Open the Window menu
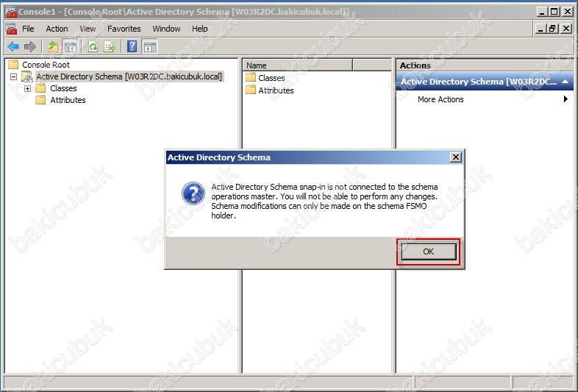The height and width of the screenshot is (392, 578). click(x=166, y=29)
